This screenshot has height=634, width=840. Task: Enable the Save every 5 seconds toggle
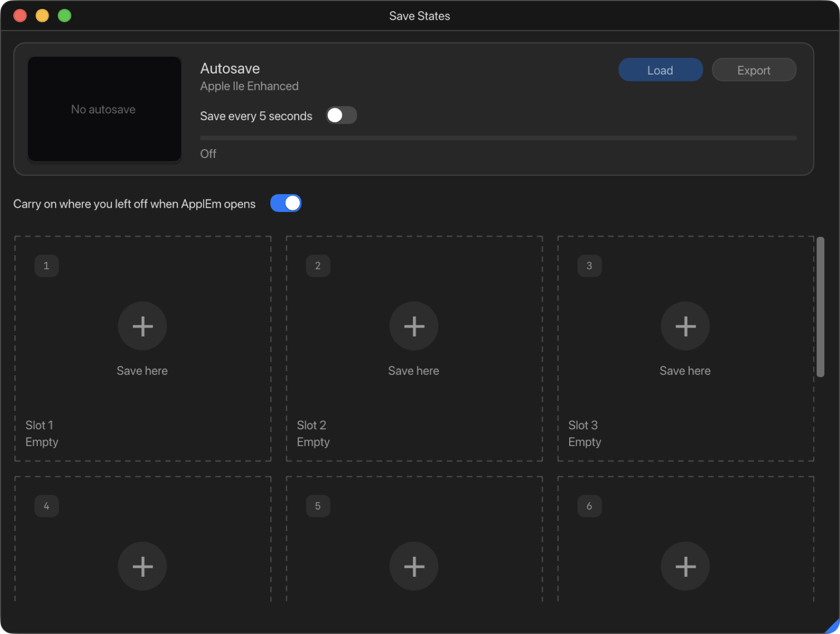341,115
